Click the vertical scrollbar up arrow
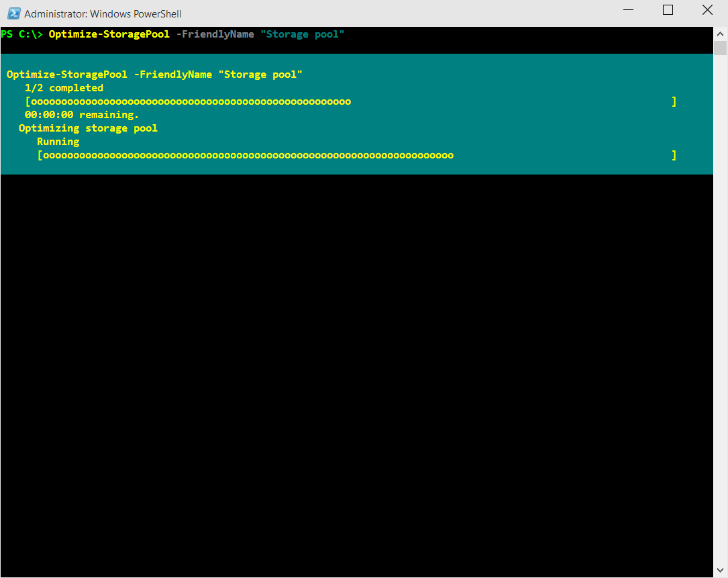This screenshot has width=728, height=578. (x=720, y=34)
